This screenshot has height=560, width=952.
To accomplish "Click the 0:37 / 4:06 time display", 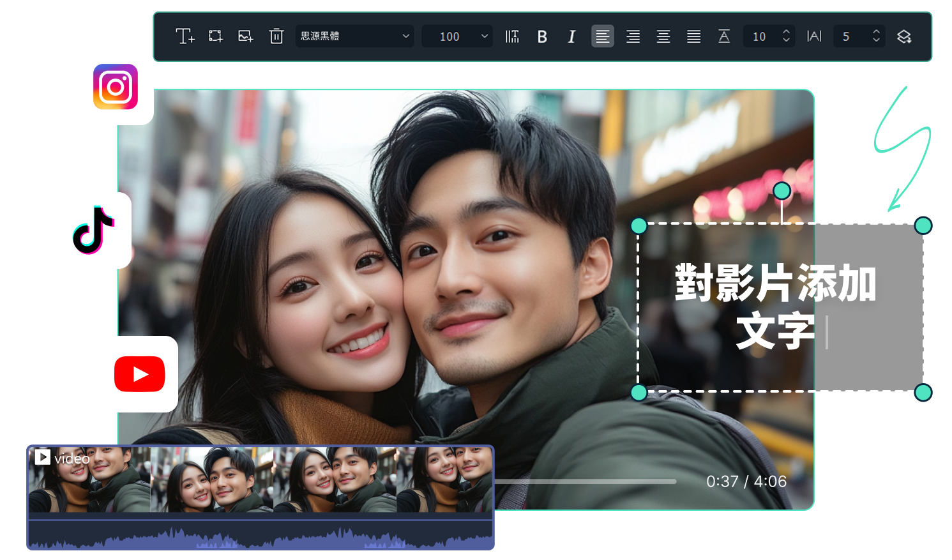I will (746, 481).
